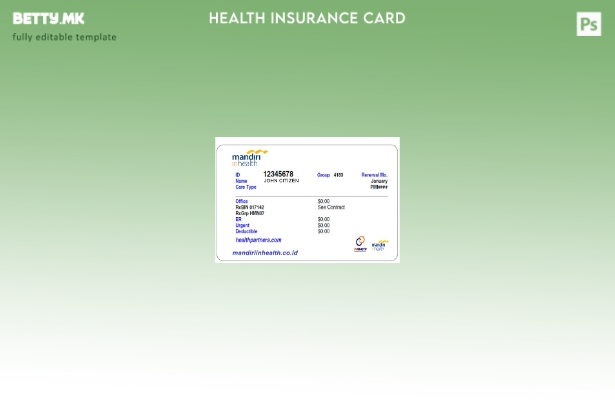Select the ID number 12345678
615x400 pixels.
point(278,174)
